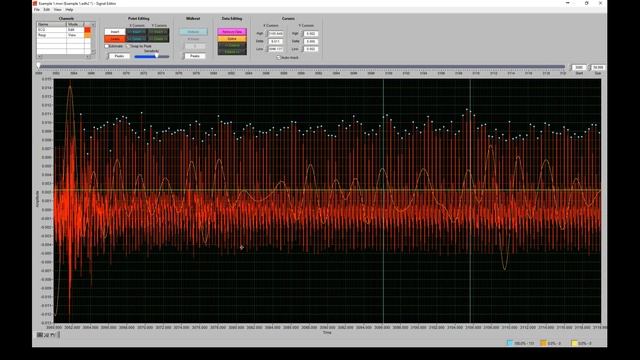
Task: Click the Y Cursors button in the Insert row
Action: (158, 32)
